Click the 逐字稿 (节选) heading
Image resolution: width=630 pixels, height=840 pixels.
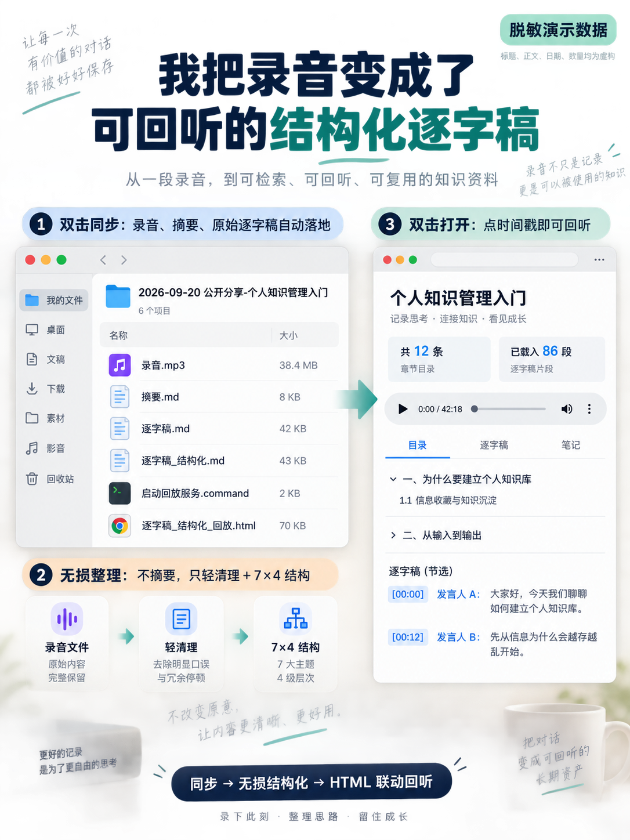pos(421,571)
